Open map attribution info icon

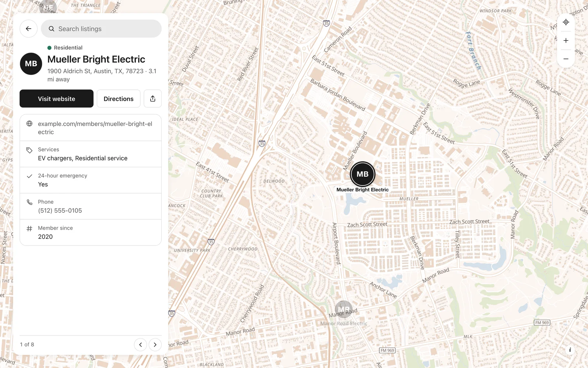point(570,350)
